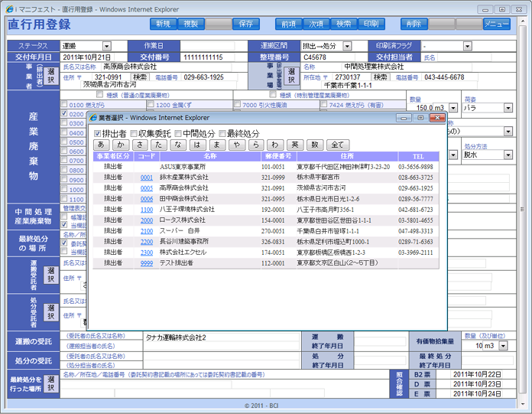Click the 新規 (New) toolbar button
This screenshot has width=532, height=414.
click(x=164, y=24)
